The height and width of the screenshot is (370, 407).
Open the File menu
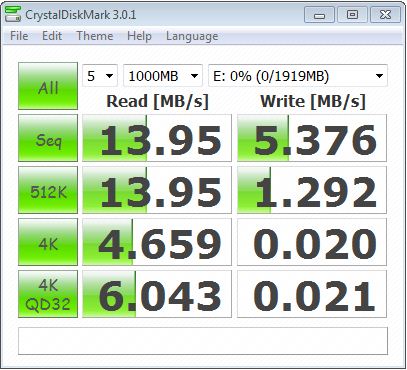[x=19, y=36]
